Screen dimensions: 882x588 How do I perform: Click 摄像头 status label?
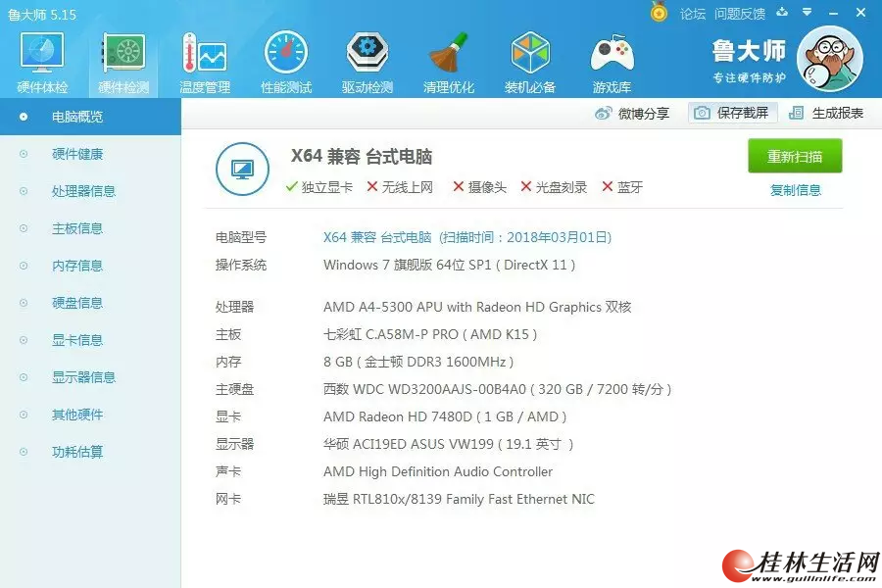[480, 187]
